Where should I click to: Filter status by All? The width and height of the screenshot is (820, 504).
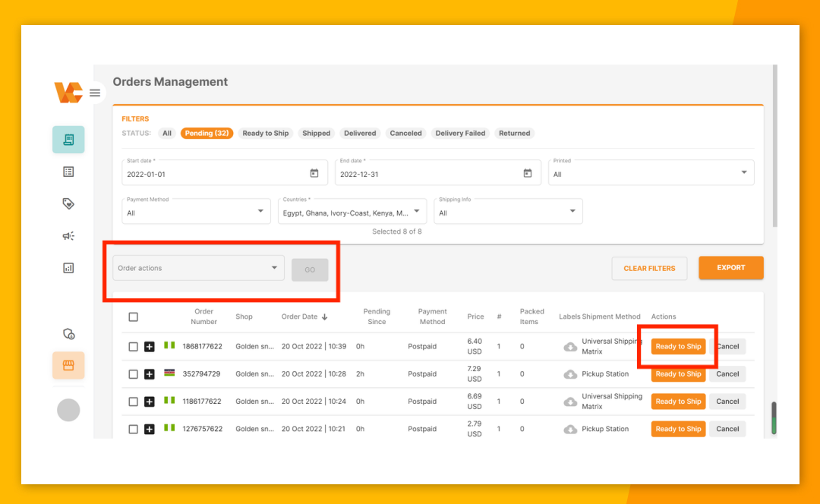click(x=167, y=134)
